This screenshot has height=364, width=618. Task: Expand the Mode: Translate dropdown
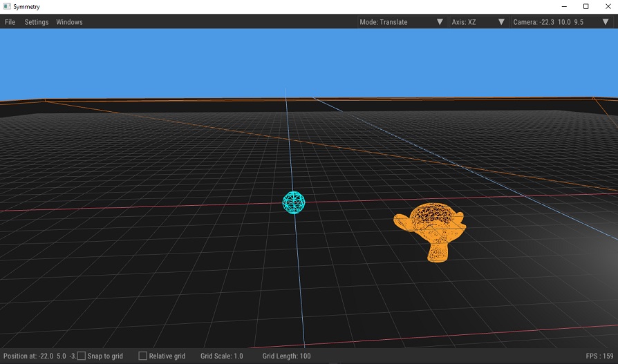[402, 22]
